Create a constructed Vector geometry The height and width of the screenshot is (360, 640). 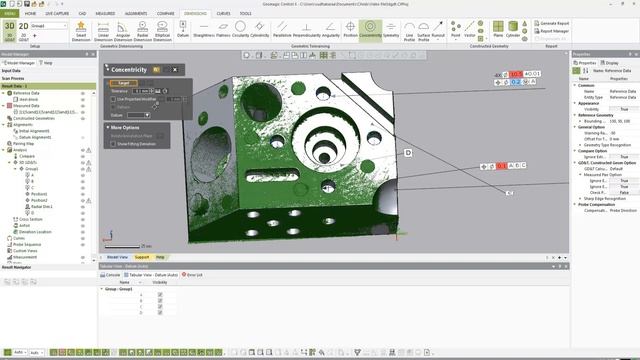(469, 29)
